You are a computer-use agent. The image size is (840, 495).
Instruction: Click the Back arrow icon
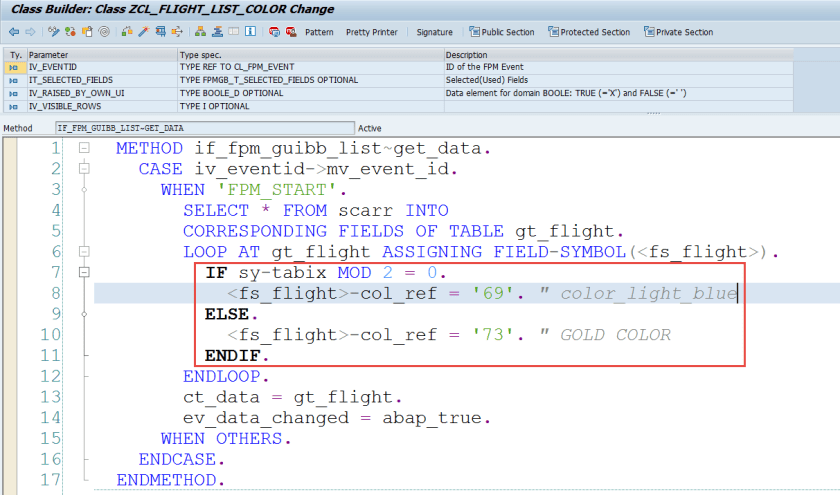13,32
